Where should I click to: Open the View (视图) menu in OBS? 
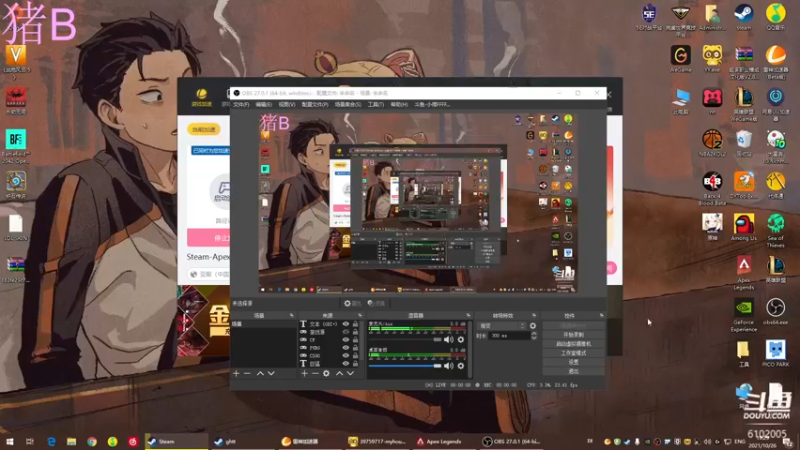pos(287,104)
